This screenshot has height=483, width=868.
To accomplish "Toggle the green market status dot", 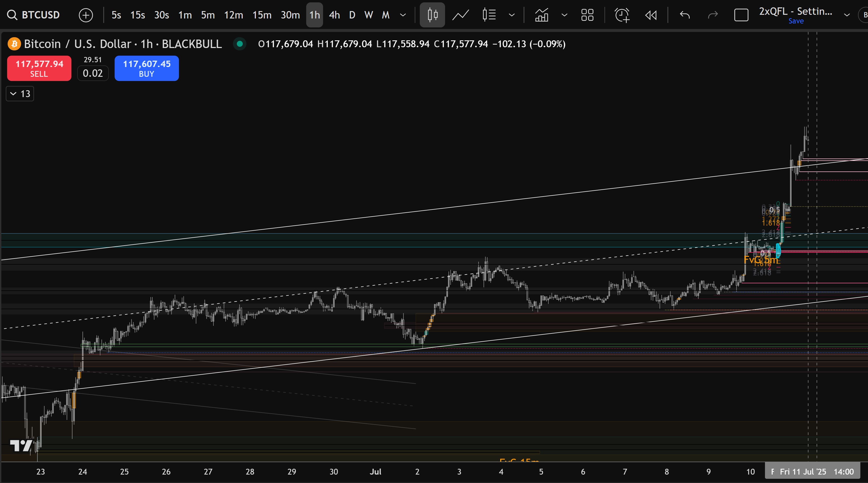I will pos(240,44).
